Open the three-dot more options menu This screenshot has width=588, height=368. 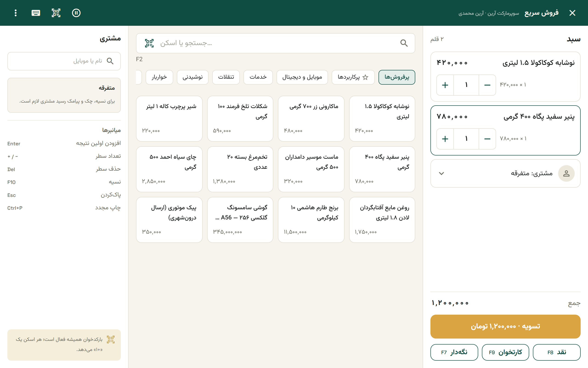pyautogui.click(x=16, y=13)
